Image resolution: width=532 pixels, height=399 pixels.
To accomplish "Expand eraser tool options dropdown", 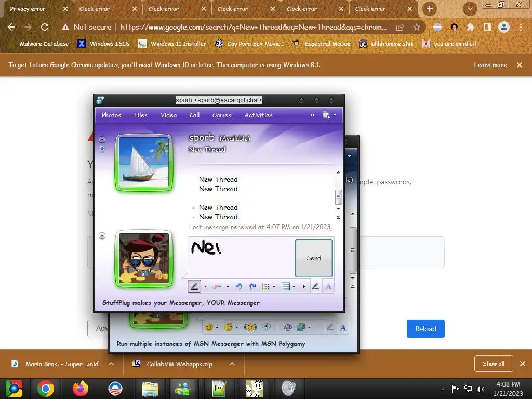I will 228,287.
